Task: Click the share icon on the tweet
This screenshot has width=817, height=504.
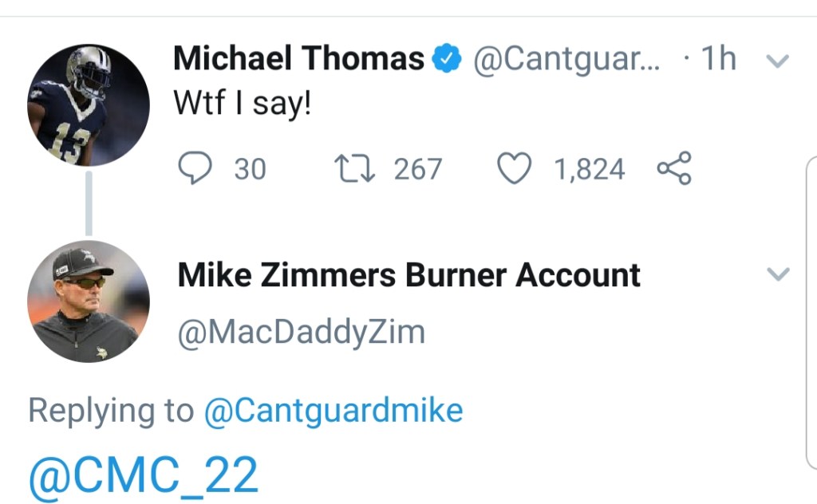Action: 674,169
